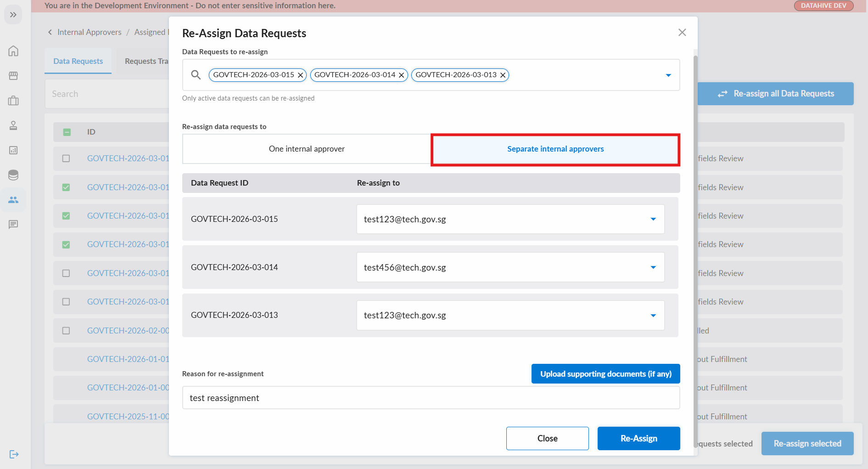Click the Re-Assign button
Screen dimensions: 868x469
coord(639,439)
